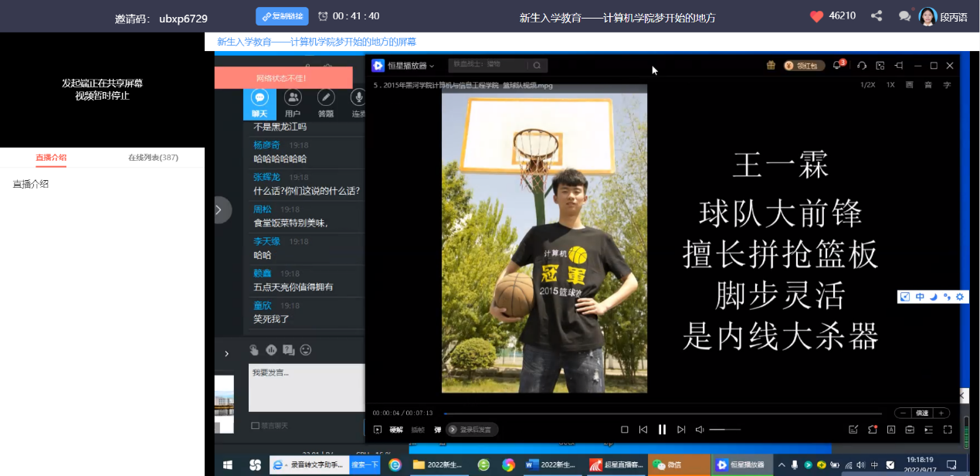The image size is (980, 476).
Task: Switch to the 在线列表 tab
Action: (x=153, y=158)
